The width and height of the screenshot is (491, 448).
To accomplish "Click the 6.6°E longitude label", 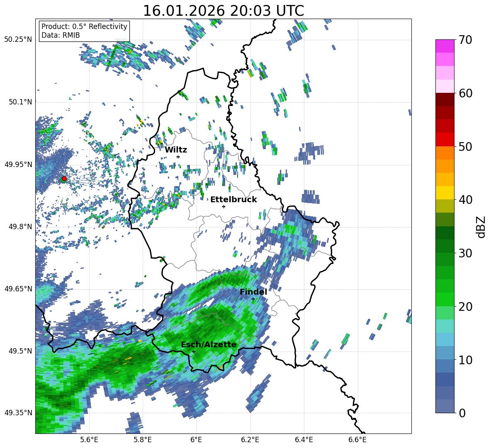I will (x=357, y=440).
